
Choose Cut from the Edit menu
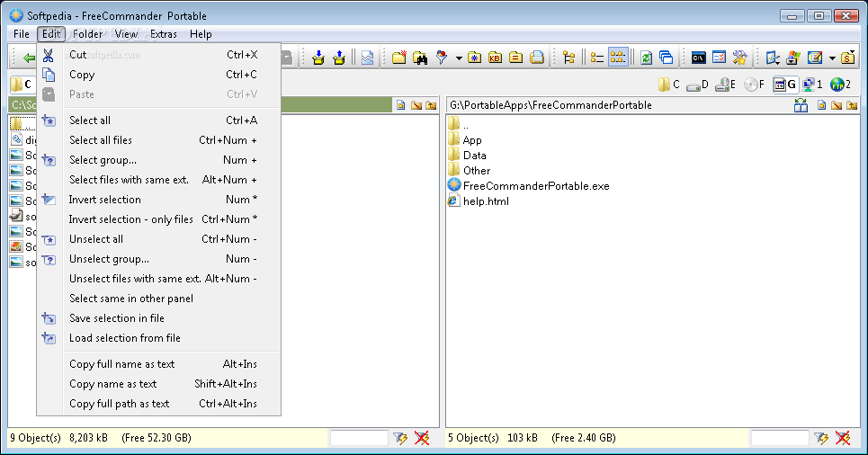(x=159, y=55)
